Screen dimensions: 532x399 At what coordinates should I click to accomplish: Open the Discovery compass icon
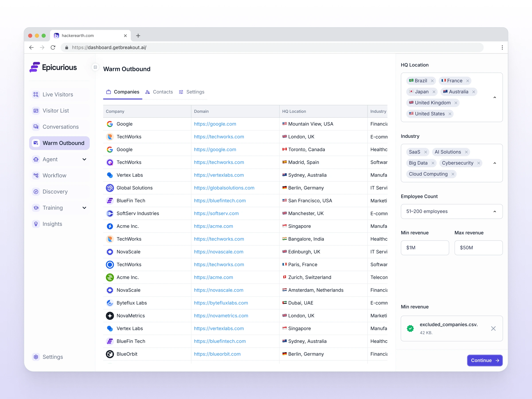[x=36, y=192]
